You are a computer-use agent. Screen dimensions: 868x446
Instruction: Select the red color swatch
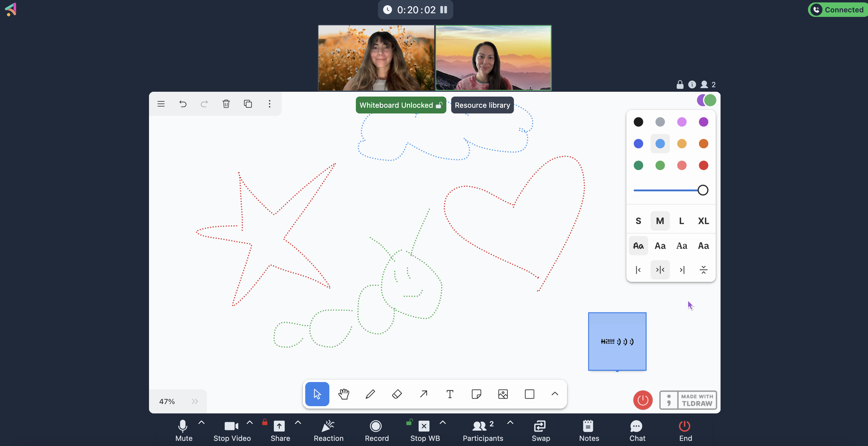pyautogui.click(x=703, y=165)
